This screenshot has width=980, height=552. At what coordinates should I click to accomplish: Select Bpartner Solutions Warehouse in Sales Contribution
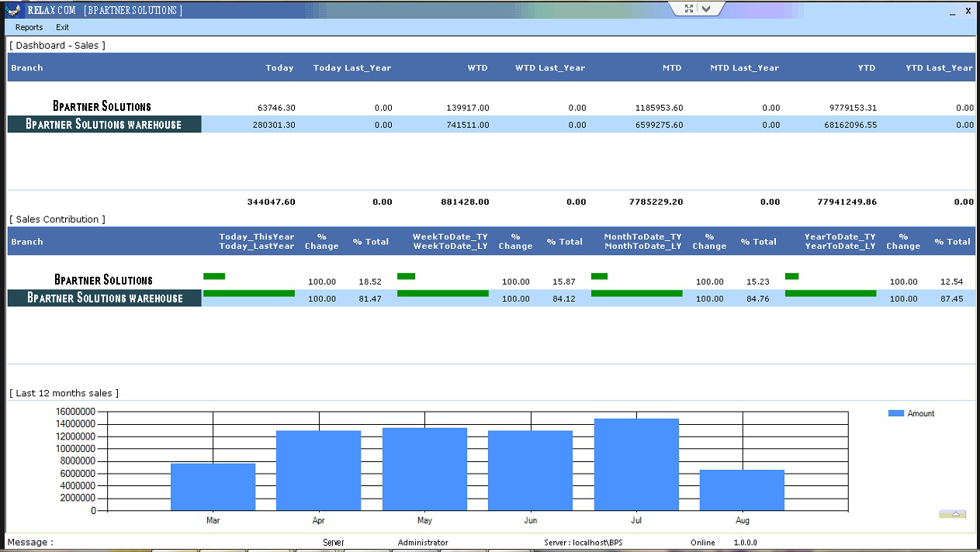click(x=105, y=298)
